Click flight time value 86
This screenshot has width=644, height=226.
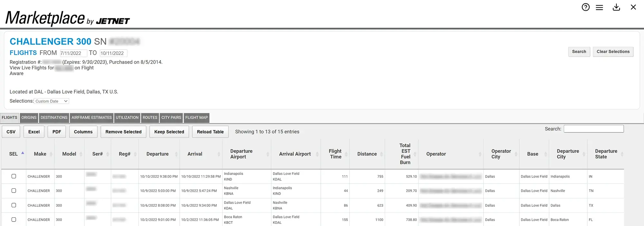click(346, 205)
